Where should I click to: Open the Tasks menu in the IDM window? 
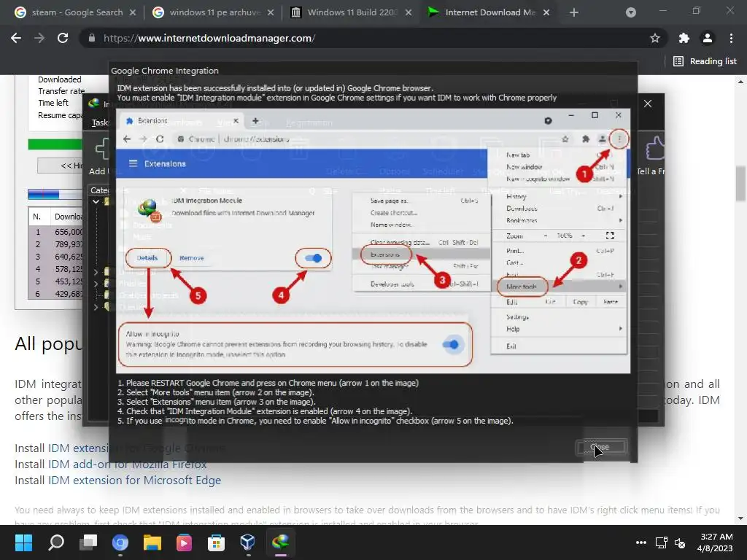tap(100, 122)
